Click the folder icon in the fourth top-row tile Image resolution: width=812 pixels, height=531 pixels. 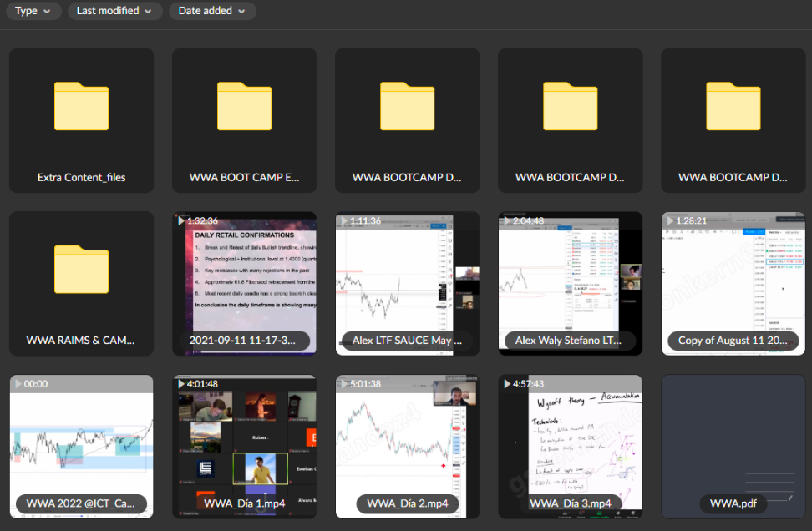tap(570, 105)
